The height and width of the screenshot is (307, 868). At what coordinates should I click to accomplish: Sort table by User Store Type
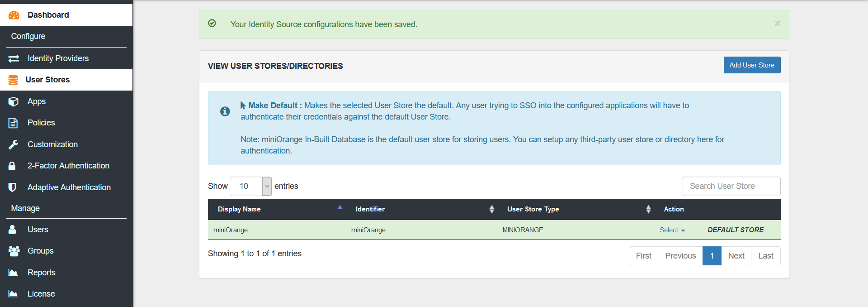tap(576, 209)
